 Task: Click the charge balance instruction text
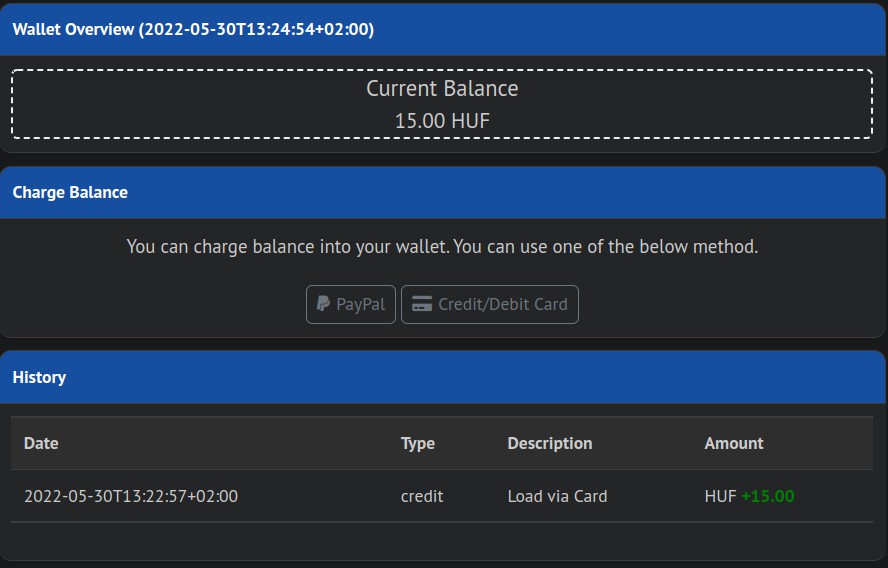442,246
